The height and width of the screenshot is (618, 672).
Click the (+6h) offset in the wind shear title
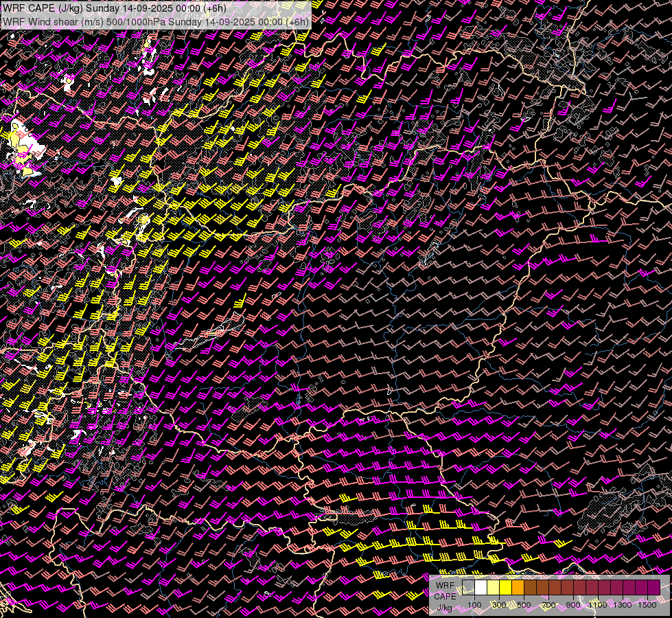pos(297,21)
